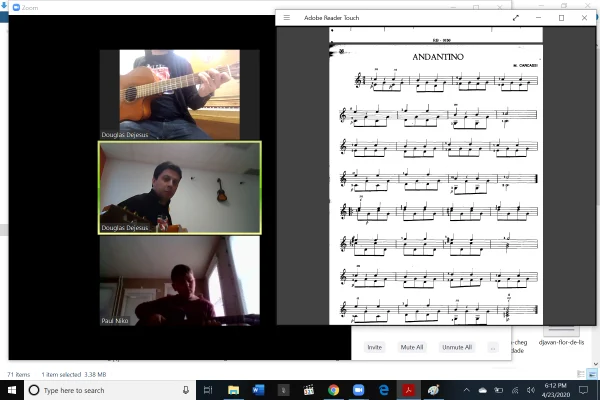The height and width of the screenshot is (400, 600).
Task: Click '71 items' in the Explorer status bar
Action: [18, 374]
